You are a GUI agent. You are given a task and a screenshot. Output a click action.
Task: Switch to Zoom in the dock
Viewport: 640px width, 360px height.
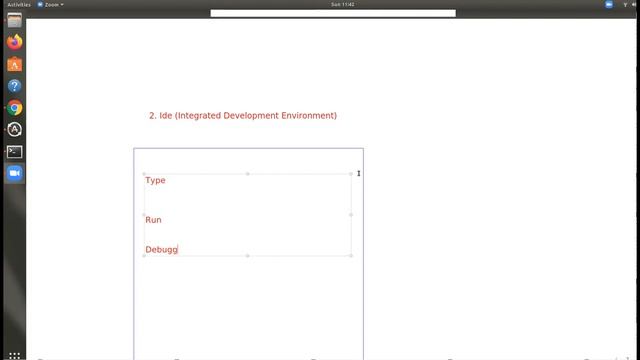14,173
